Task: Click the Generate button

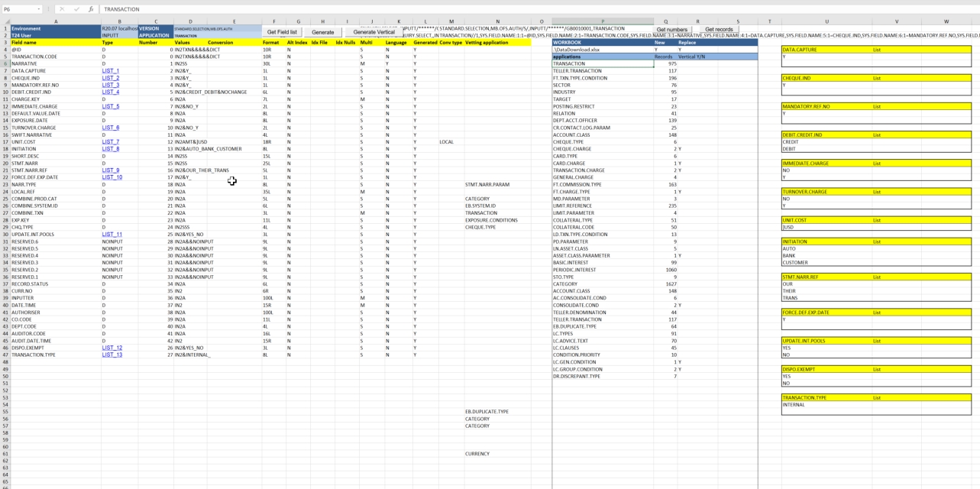Action: (x=323, y=32)
